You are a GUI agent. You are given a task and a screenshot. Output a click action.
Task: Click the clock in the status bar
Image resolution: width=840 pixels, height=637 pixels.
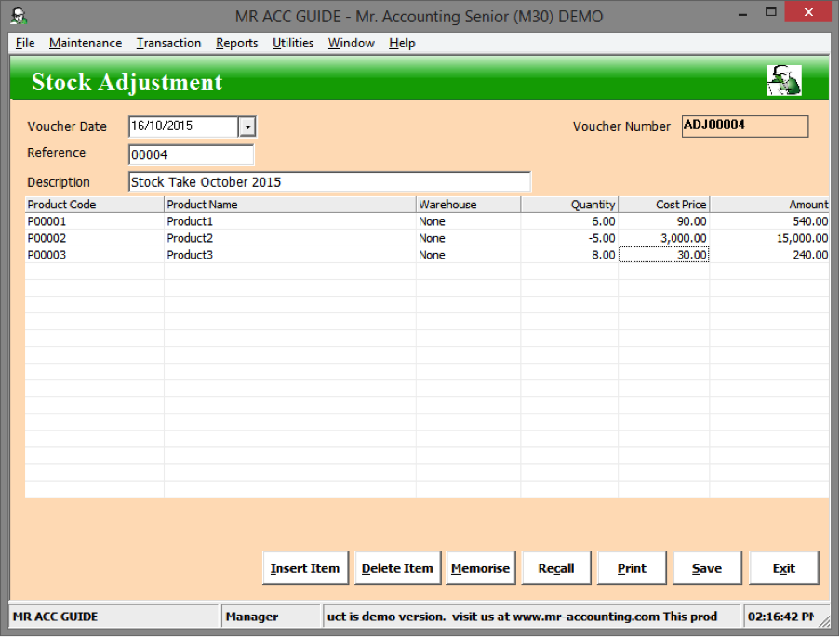point(780,617)
